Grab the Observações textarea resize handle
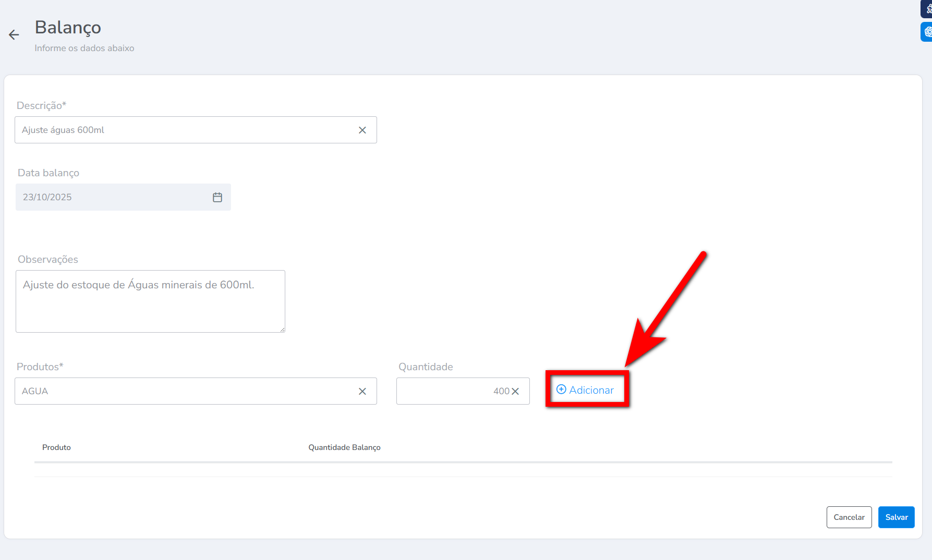Screen dimensions: 932x560 tap(282, 330)
